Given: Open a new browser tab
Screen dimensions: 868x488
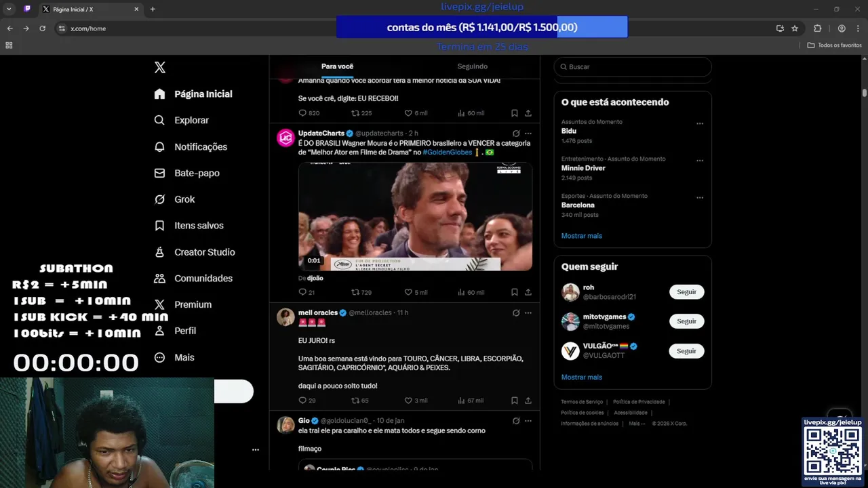Looking at the screenshot, I should click(153, 9).
